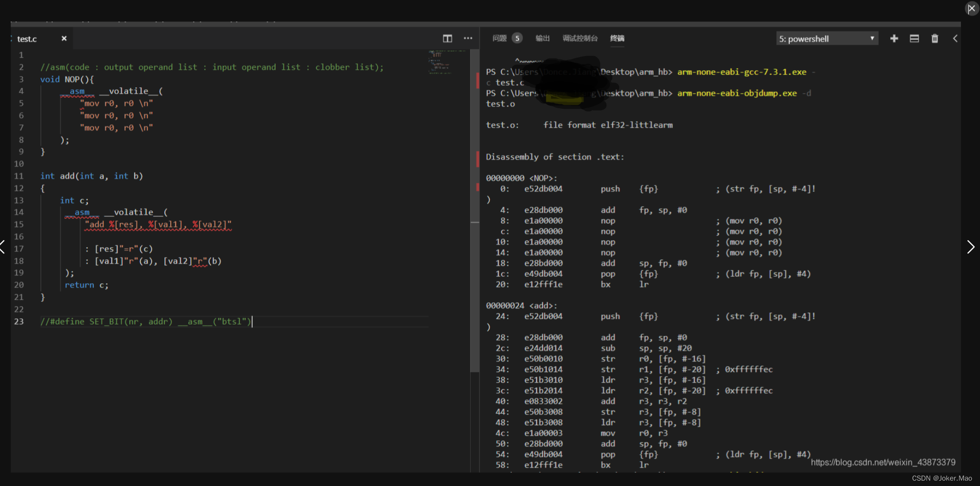This screenshot has height=486, width=980.
Task: Collapse the panel with the chevron icon
Action: click(955, 38)
